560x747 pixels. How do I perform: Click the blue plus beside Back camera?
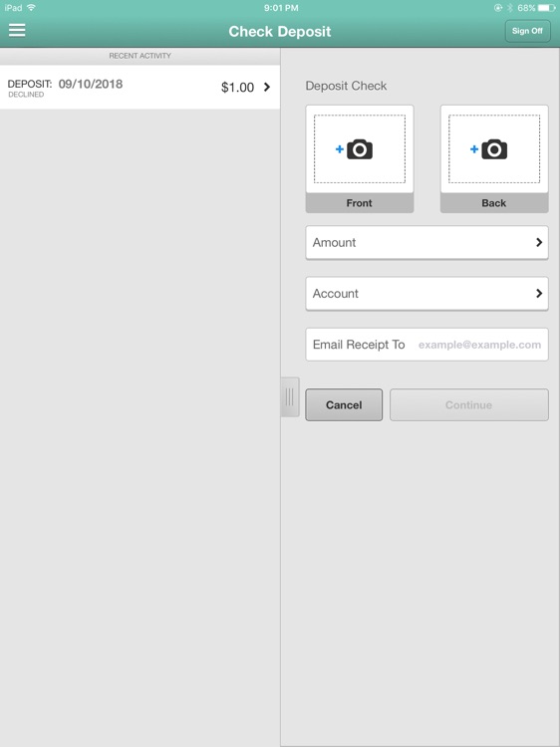coord(474,149)
